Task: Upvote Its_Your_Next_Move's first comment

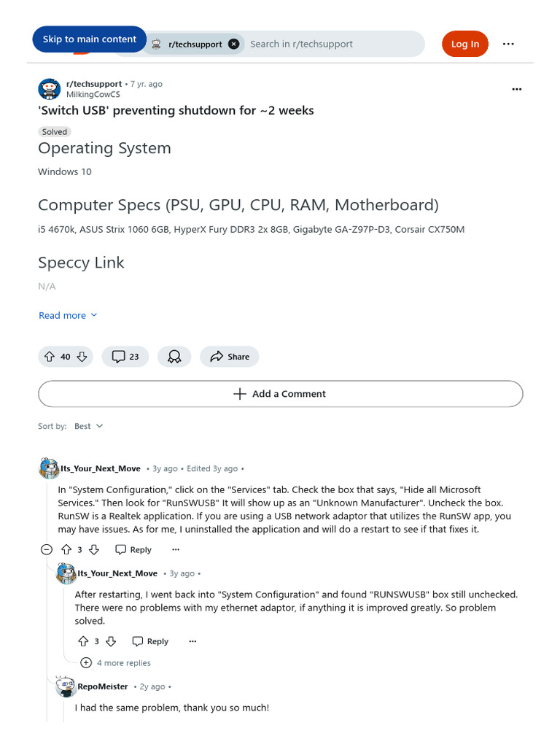Action: (x=66, y=549)
